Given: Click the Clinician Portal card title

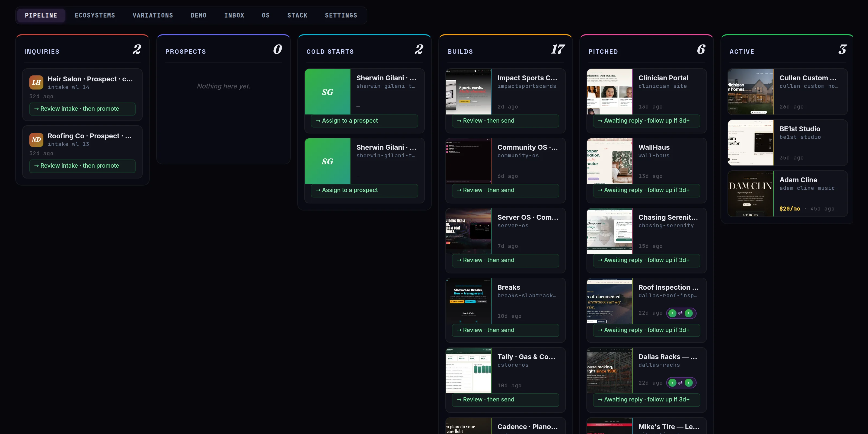Looking at the screenshot, I should (x=663, y=78).
